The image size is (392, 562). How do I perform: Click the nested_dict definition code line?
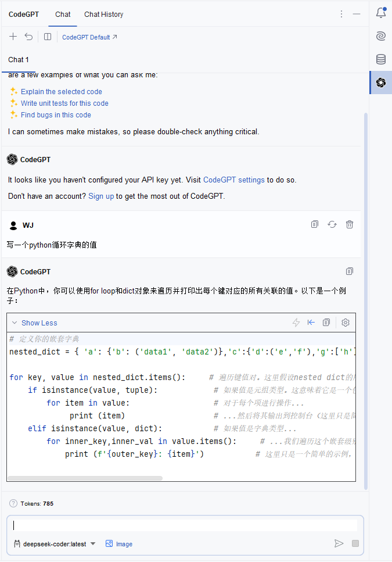(x=182, y=352)
